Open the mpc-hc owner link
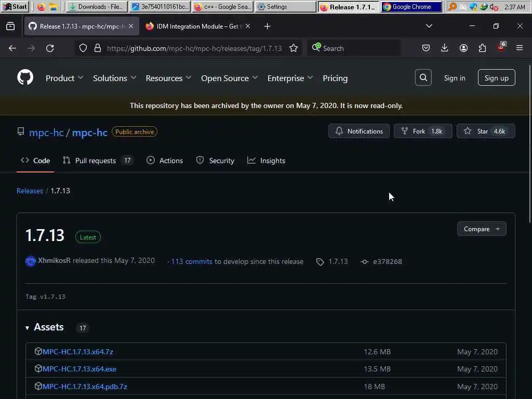 tap(46, 132)
